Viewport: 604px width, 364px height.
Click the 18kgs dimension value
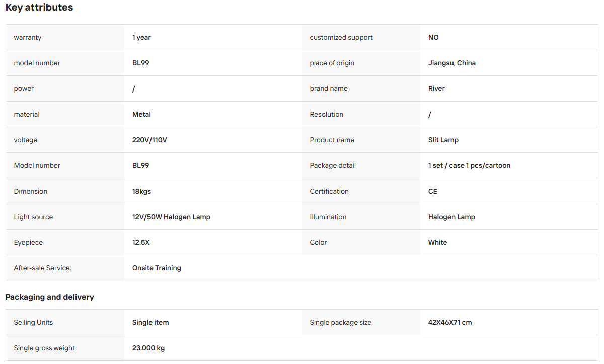click(x=141, y=192)
